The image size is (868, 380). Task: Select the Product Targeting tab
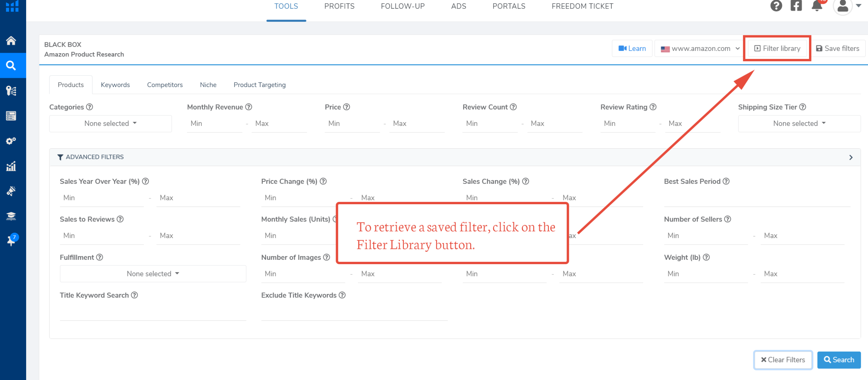259,85
